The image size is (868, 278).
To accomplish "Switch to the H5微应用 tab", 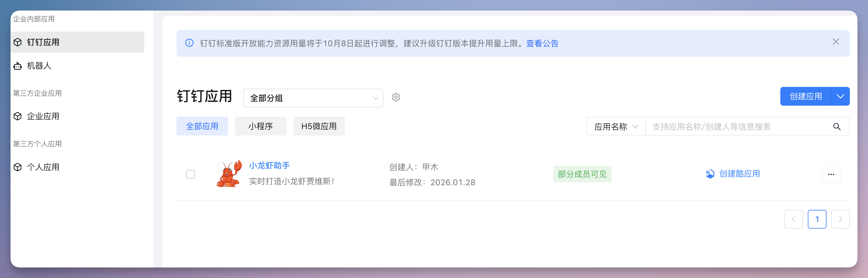I will [x=319, y=126].
